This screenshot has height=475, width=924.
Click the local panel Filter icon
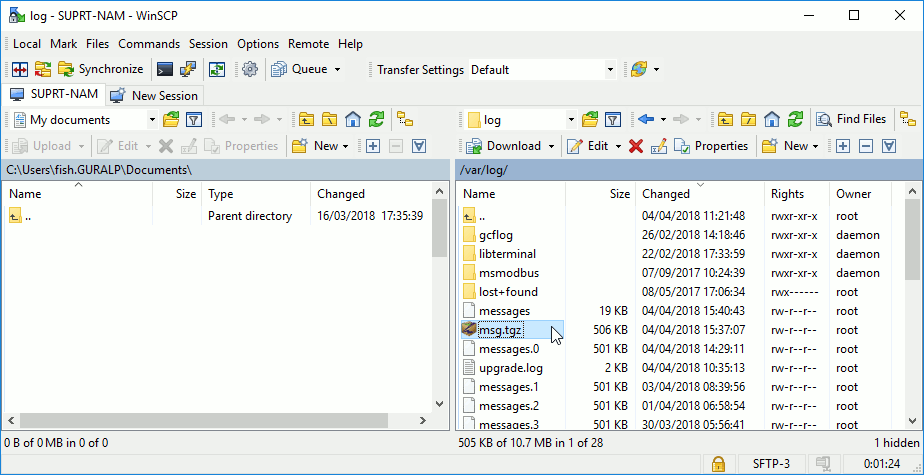point(194,120)
